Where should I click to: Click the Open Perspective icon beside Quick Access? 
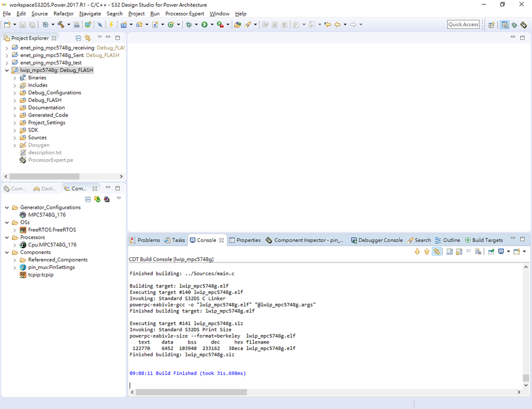[x=492, y=25]
